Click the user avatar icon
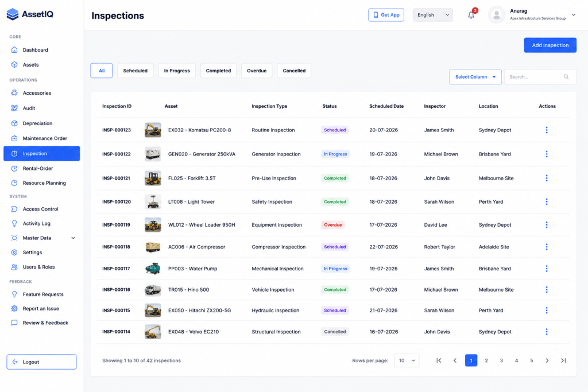Viewport: 588px width, 392px height. (x=497, y=15)
